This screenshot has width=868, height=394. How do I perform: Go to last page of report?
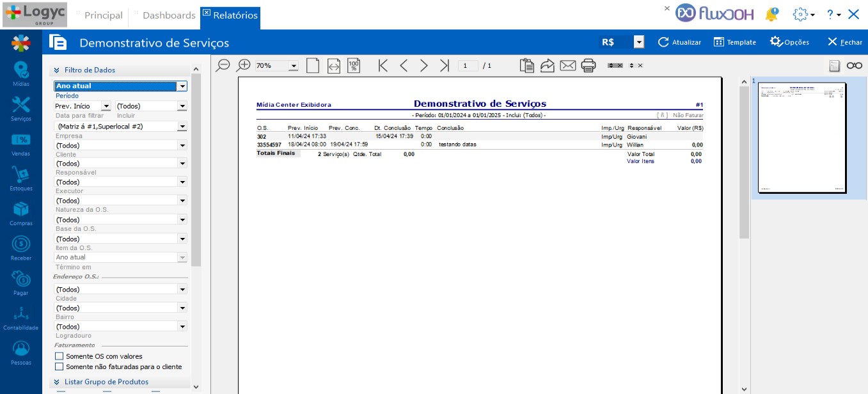445,65
